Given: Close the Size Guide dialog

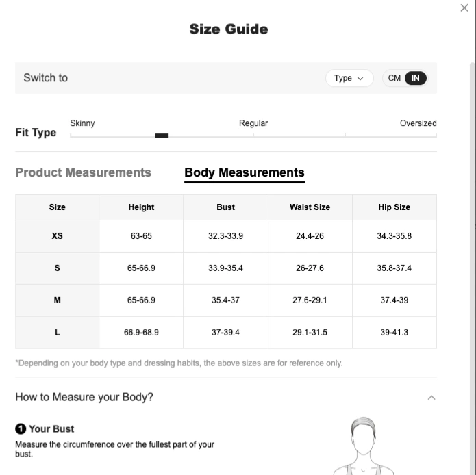Looking at the screenshot, I should [464, 8].
